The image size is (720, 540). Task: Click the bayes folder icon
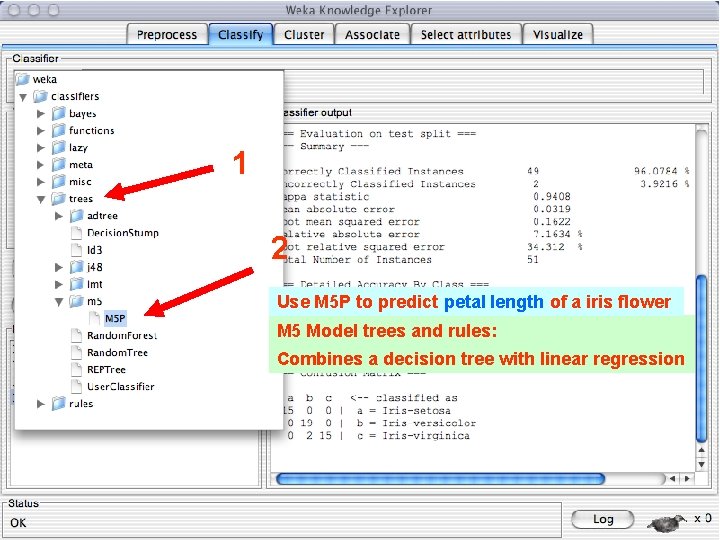59,113
